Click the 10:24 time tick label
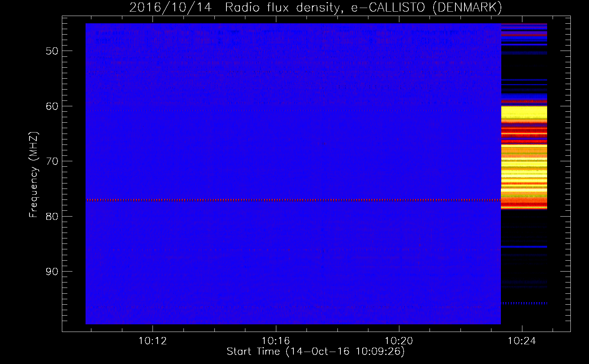The height and width of the screenshot is (364, 589). [x=522, y=341]
